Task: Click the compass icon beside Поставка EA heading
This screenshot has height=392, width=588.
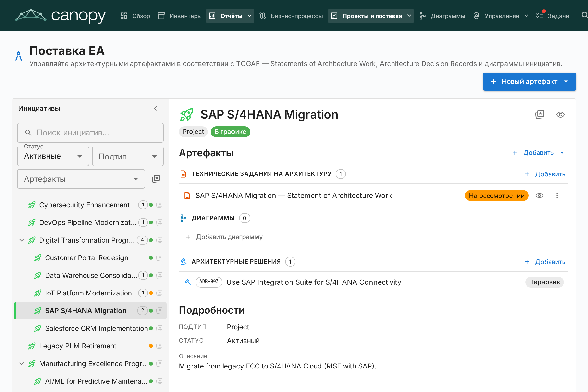Action: click(x=19, y=56)
